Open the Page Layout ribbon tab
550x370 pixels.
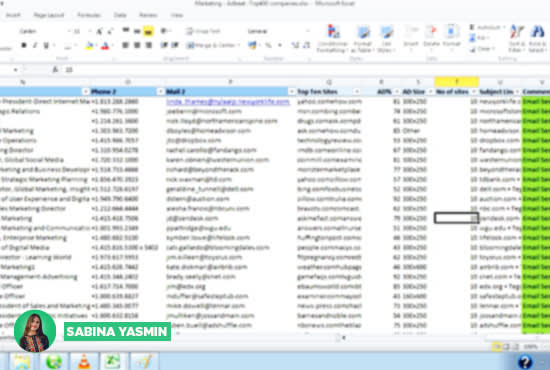click(49, 15)
